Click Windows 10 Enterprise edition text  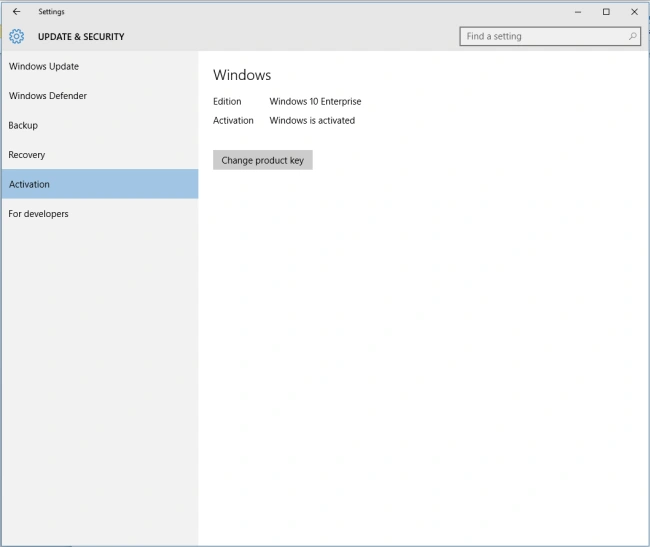[315, 102]
